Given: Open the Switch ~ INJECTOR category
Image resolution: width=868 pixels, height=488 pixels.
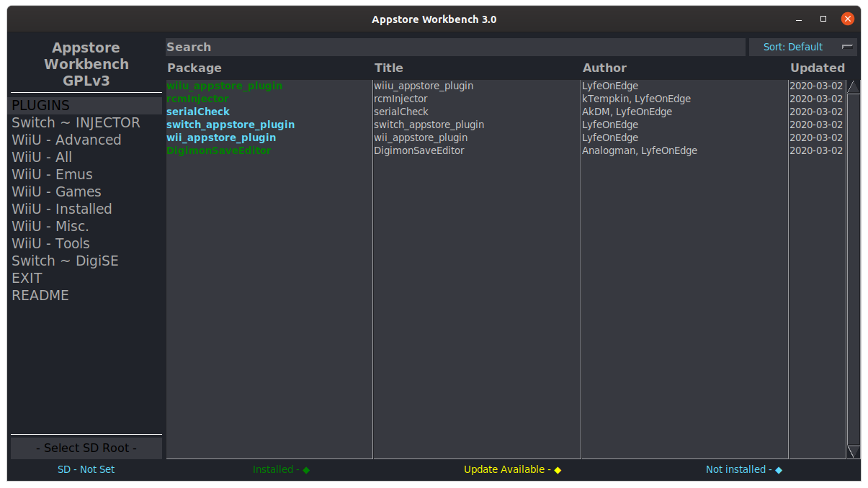Looking at the screenshot, I should [86, 122].
